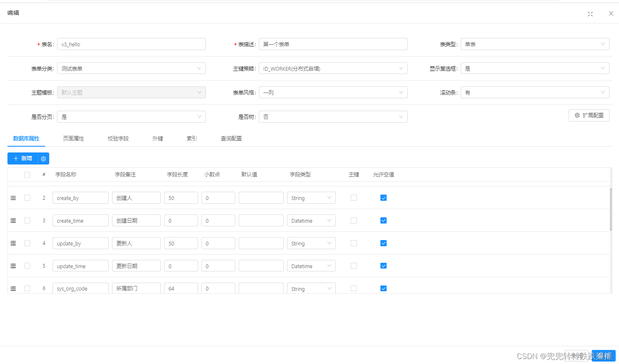The height and width of the screenshot is (364, 619).
Task: Switch to the 索引 tab
Action: tap(192, 138)
